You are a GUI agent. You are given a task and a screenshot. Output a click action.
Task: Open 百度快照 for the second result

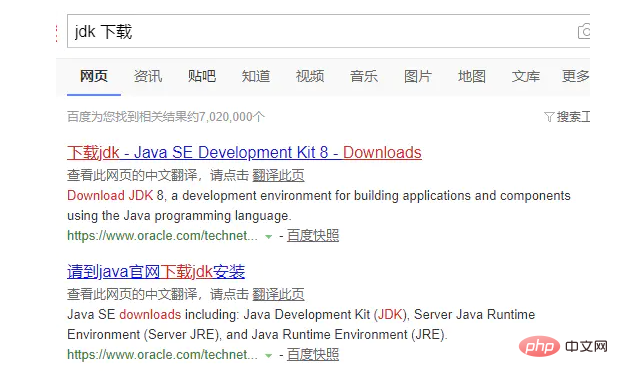313,355
